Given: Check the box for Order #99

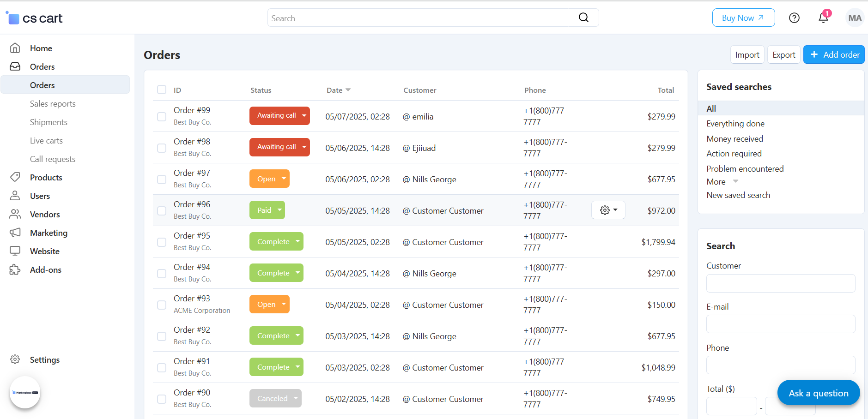Looking at the screenshot, I should [x=162, y=117].
